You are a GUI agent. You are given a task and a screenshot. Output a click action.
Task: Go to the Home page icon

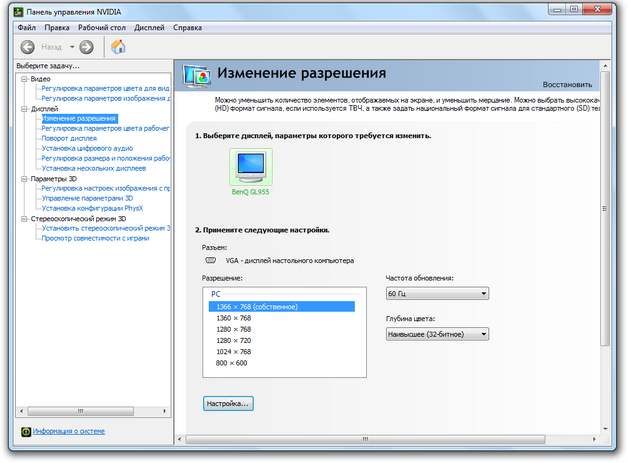[118, 47]
